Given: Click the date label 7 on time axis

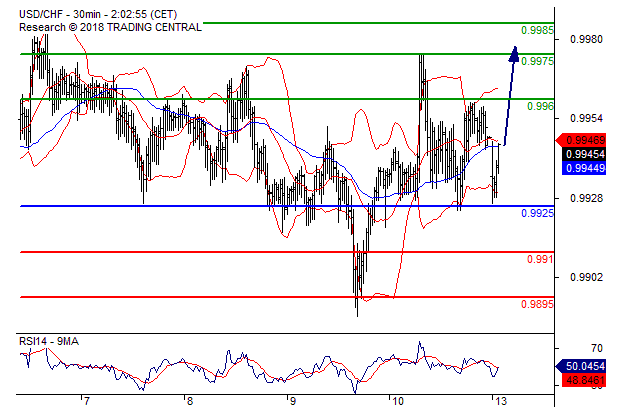Looking at the screenshot, I should point(87,401).
